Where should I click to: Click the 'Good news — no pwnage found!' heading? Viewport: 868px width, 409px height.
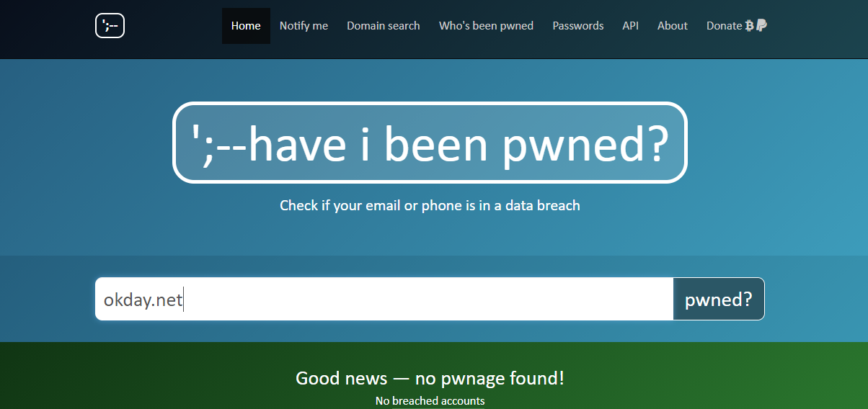coord(430,378)
